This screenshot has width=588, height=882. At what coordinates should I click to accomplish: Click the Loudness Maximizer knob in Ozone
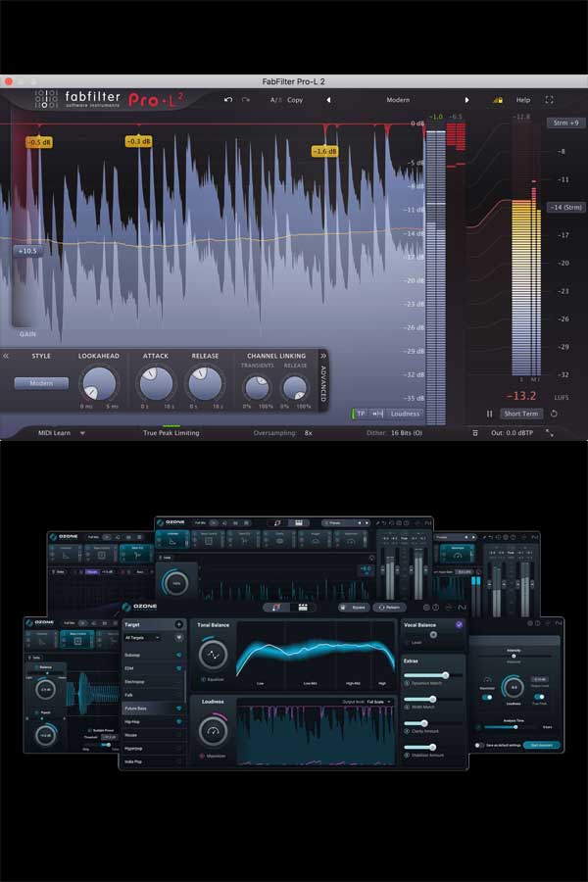(x=213, y=731)
